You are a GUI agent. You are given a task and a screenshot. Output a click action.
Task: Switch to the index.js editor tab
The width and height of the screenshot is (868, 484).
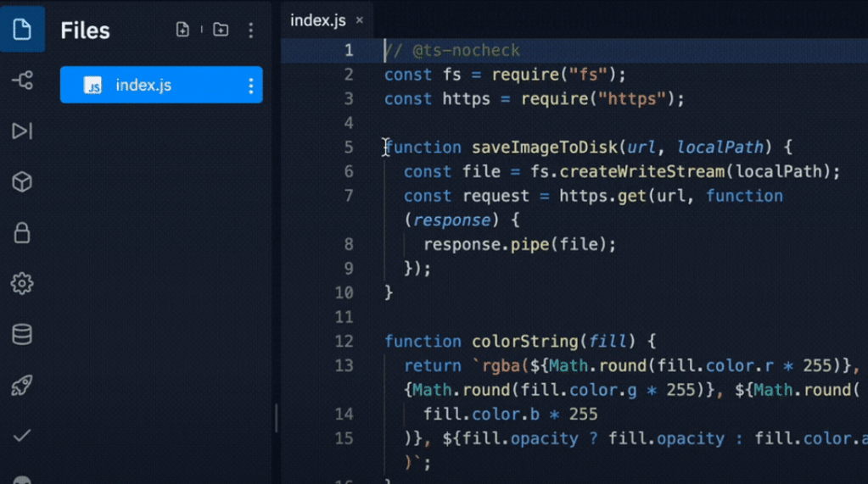click(x=317, y=20)
